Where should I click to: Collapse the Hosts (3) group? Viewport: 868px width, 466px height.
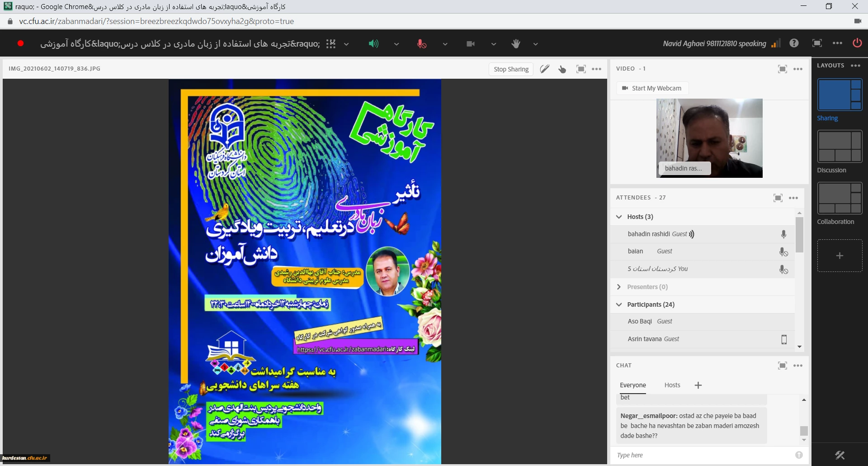[x=619, y=217]
